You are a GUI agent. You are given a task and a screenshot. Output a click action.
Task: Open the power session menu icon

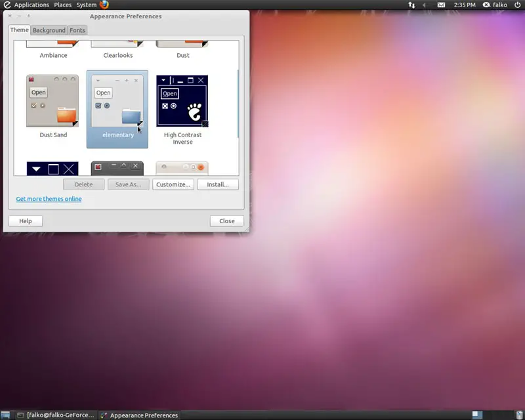[x=517, y=5]
